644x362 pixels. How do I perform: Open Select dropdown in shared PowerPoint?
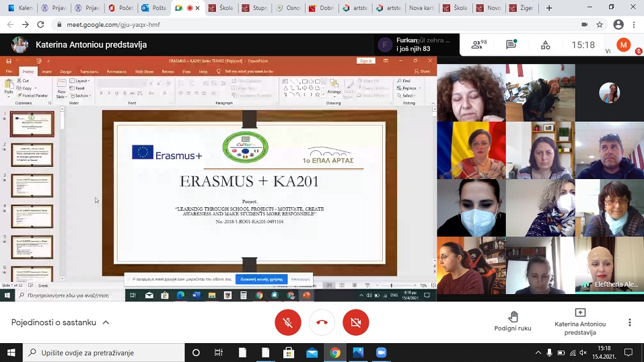[x=406, y=96]
